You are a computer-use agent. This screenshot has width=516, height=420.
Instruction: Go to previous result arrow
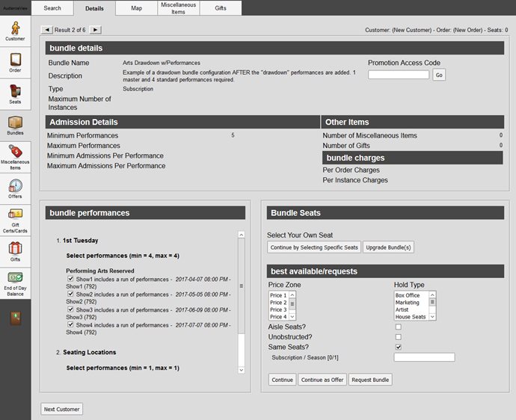(47, 30)
